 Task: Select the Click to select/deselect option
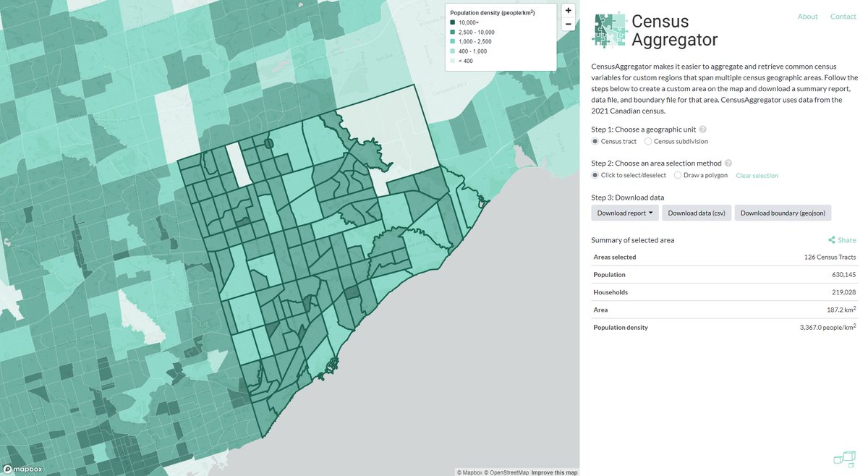[x=595, y=175]
